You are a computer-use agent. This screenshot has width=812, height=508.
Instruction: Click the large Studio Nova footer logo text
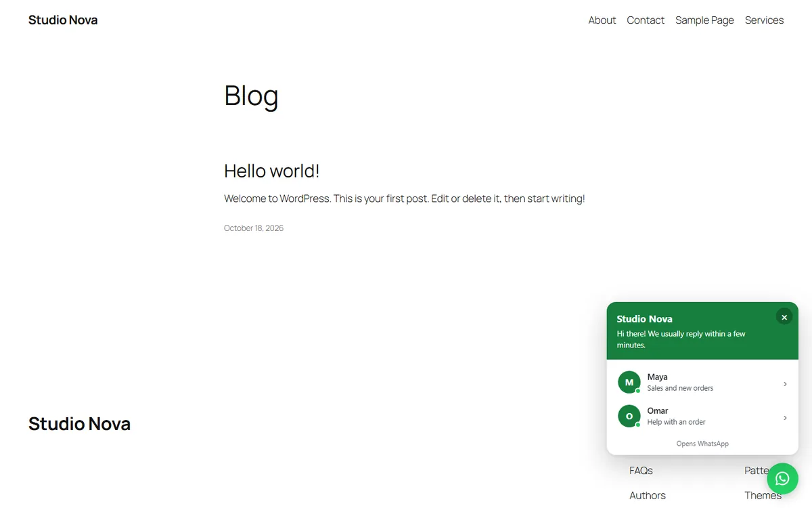pyautogui.click(x=79, y=424)
